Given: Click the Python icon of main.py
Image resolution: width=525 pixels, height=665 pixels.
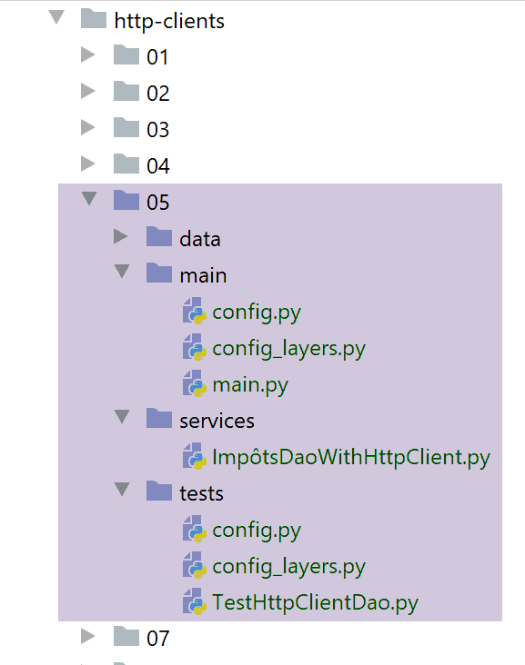Looking at the screenshot, I should [195, 383].
